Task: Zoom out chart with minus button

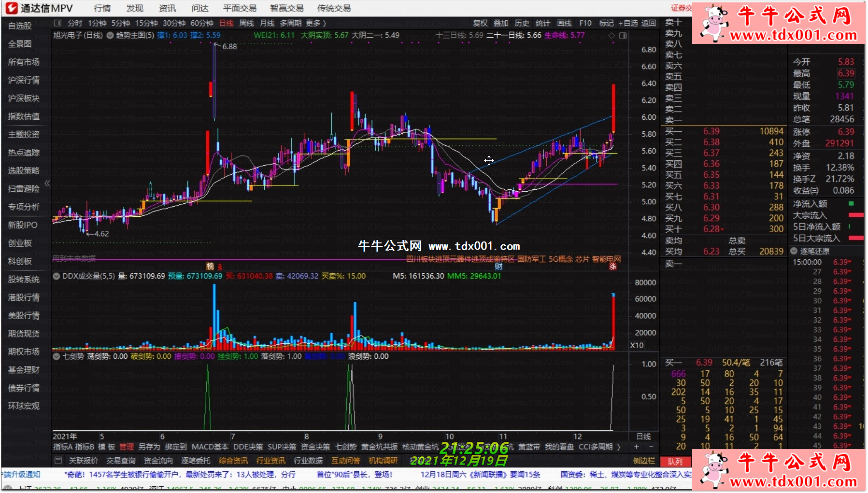Action: [651, 447]
